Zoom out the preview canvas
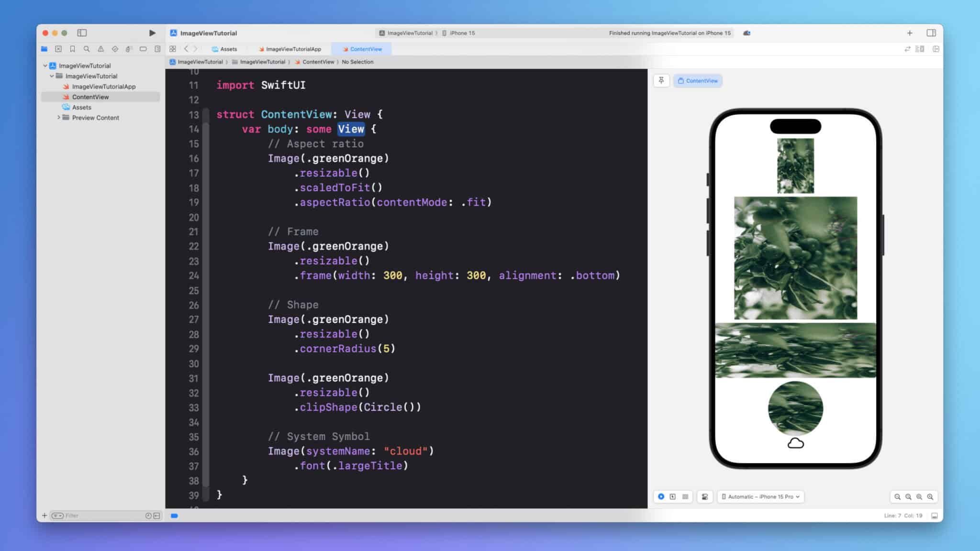The image size is (980, 551). pyautogui.click(x=897, y=497)
